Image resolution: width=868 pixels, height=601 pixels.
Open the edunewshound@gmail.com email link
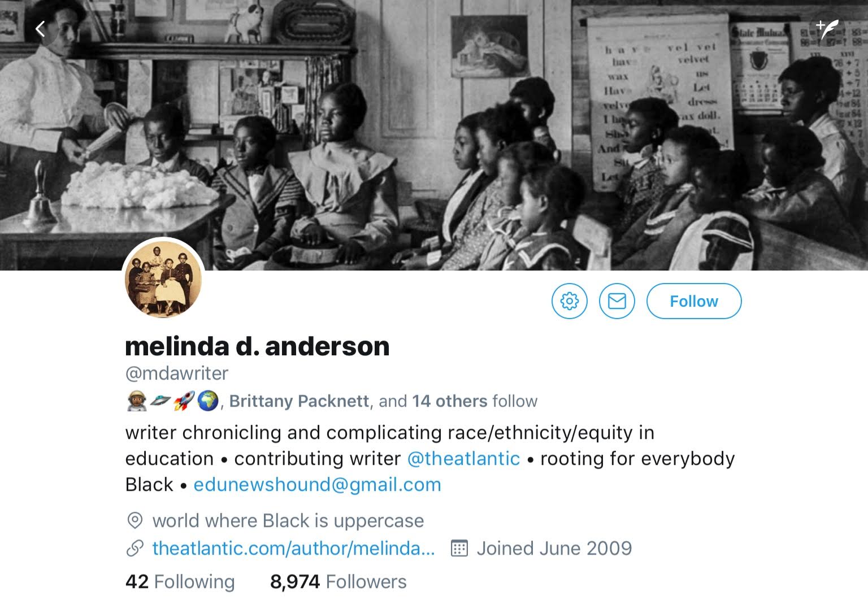(317, 484)
